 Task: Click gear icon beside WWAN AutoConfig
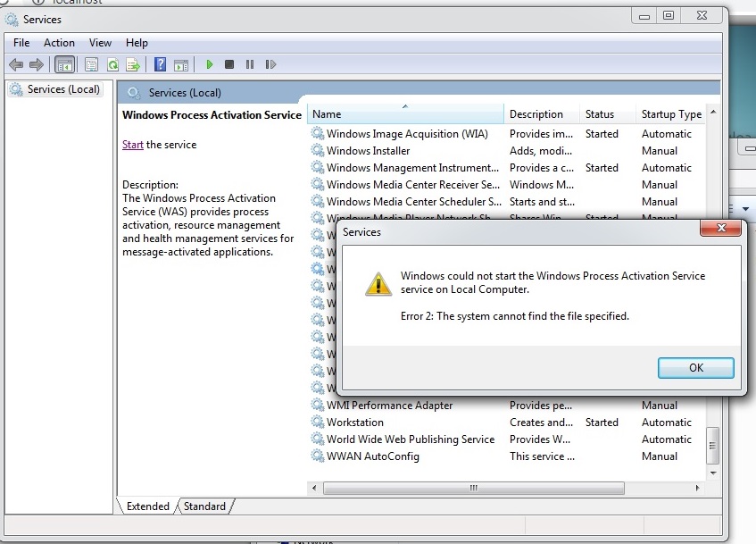(317, 456)
